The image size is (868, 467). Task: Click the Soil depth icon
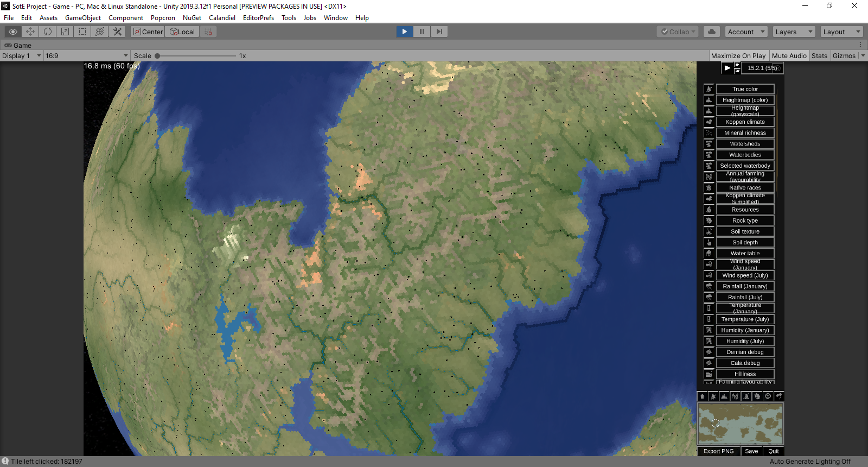[x=709, y=242]
